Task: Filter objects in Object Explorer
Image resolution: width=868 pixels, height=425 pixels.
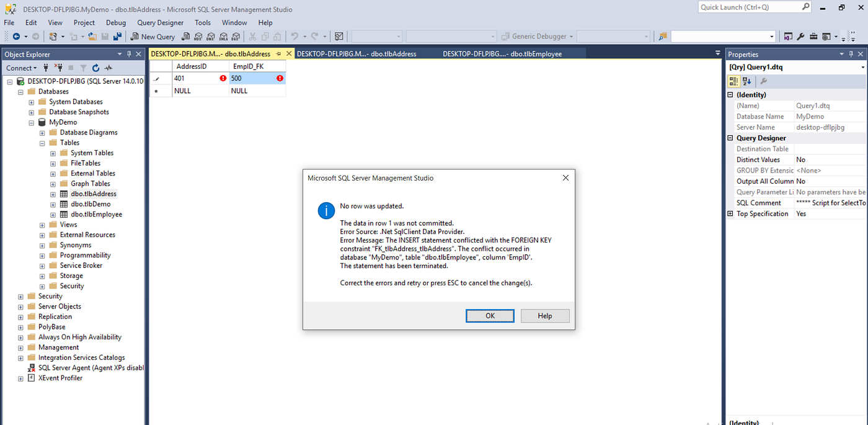Action: pyautogui.click(x=84, y=68)
